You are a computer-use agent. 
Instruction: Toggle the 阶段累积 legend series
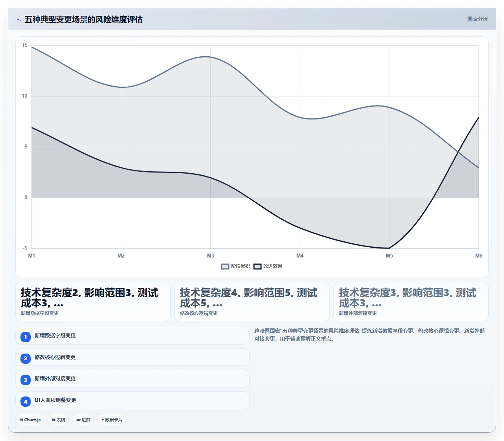point(235,266)
